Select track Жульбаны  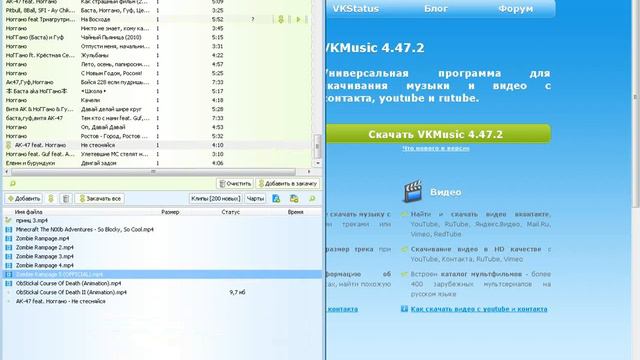coord(95,56)
